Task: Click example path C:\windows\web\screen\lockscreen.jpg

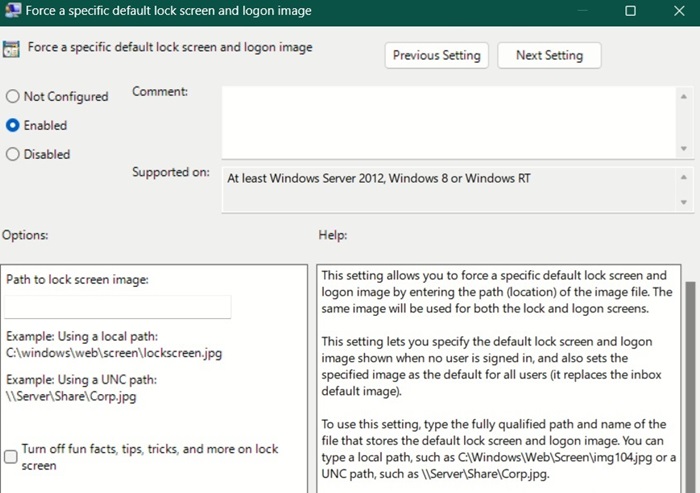Action: 114,353
